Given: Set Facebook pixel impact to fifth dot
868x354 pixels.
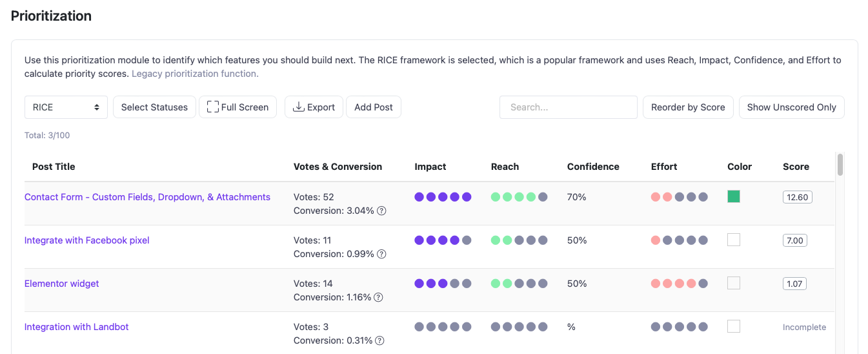Looking at the screenshot, I should point(467,240).
